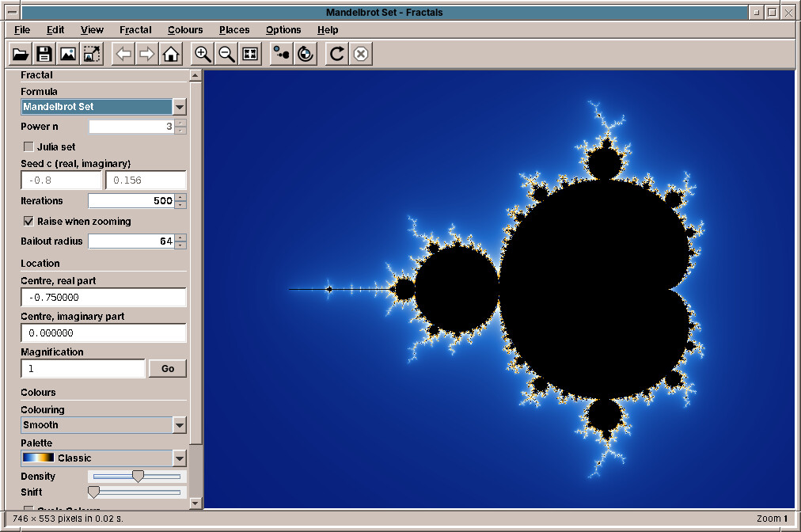
Task: Click the Zoom 1 status text
Action: (x=772, y=519)
